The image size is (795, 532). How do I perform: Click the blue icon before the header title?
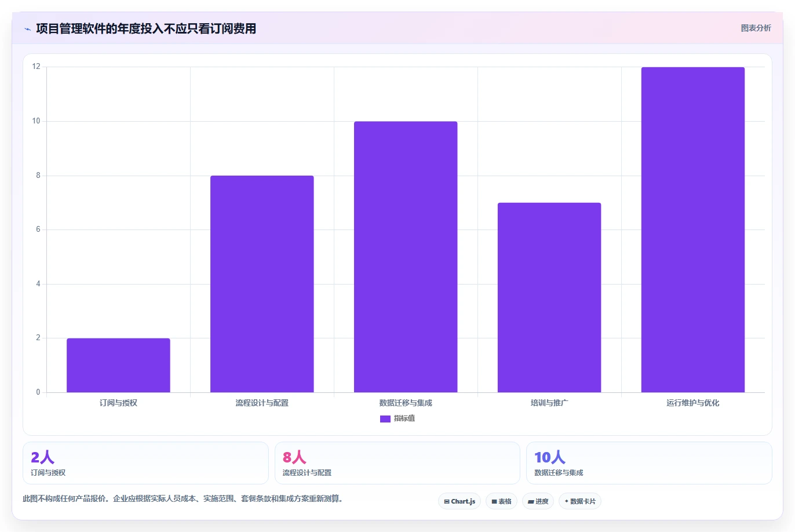27,29
